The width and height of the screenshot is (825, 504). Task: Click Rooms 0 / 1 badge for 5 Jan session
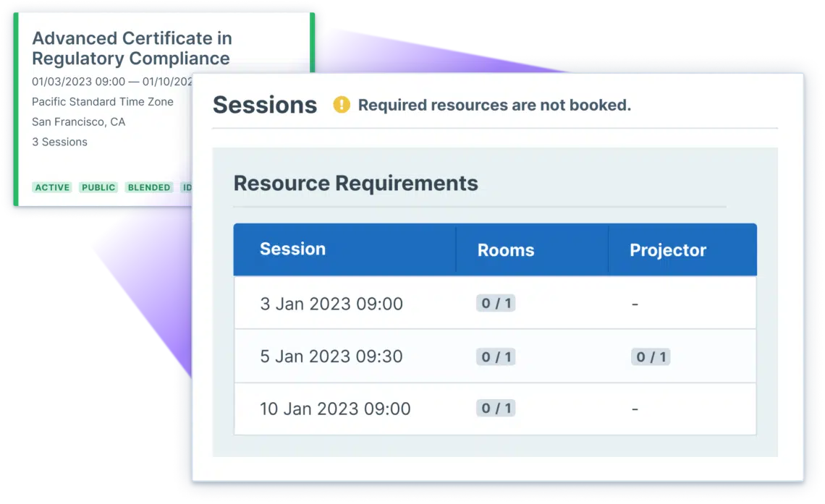pos(496,356)
